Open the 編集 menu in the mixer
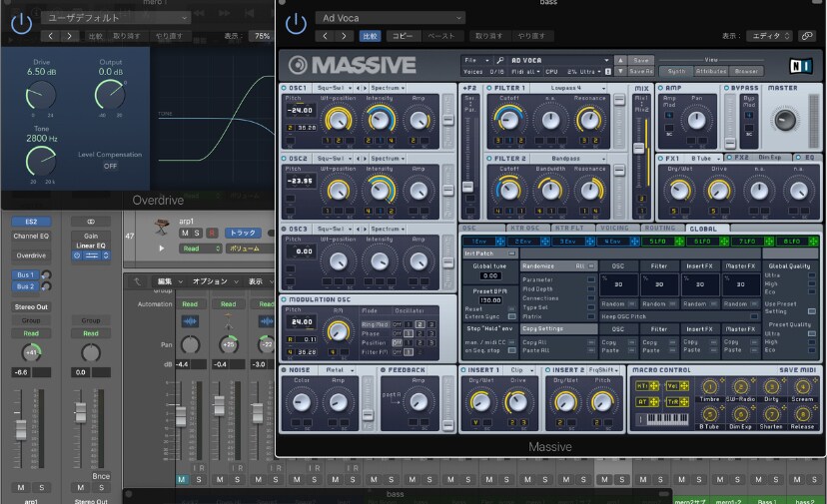827x504 pixels. point(169,281)
